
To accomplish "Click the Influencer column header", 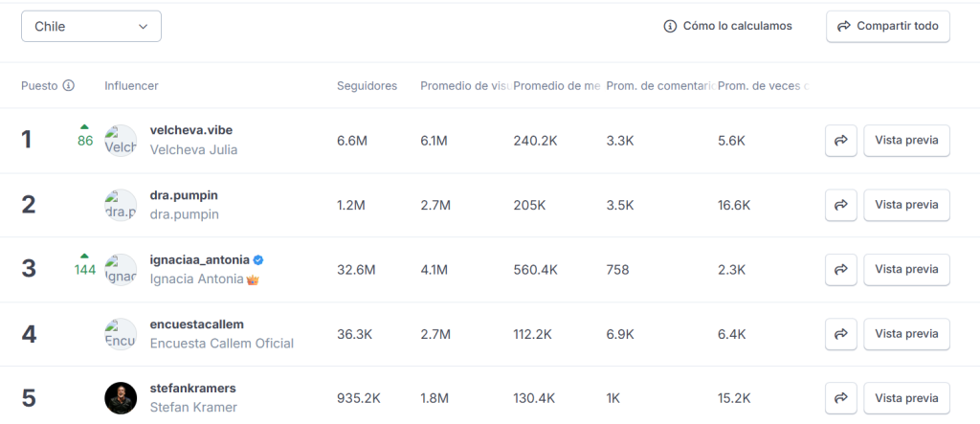I will [131, 86].
